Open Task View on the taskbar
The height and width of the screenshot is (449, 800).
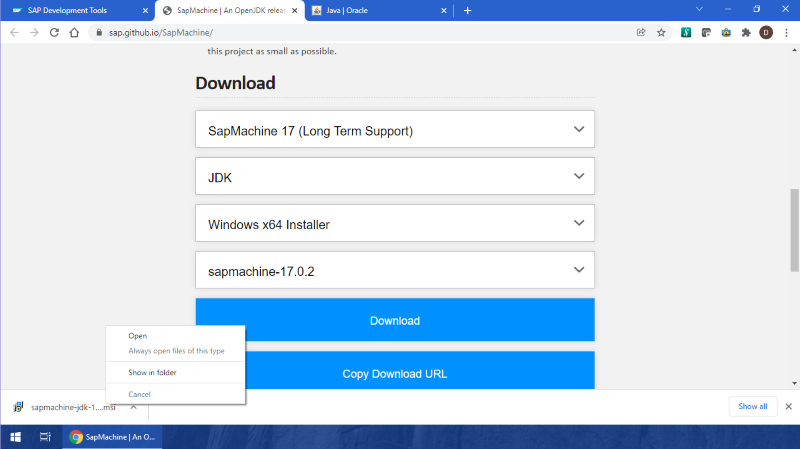[45, 437]
